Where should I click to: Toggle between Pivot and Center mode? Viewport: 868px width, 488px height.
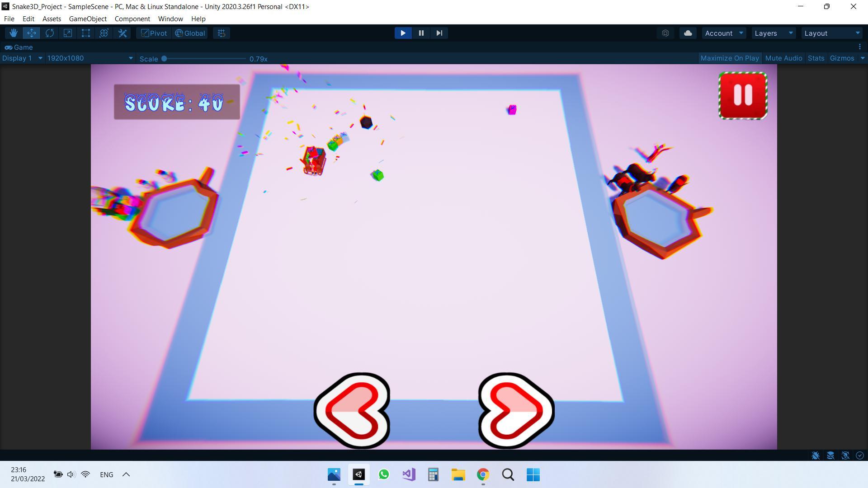click(x=153, y=33)
